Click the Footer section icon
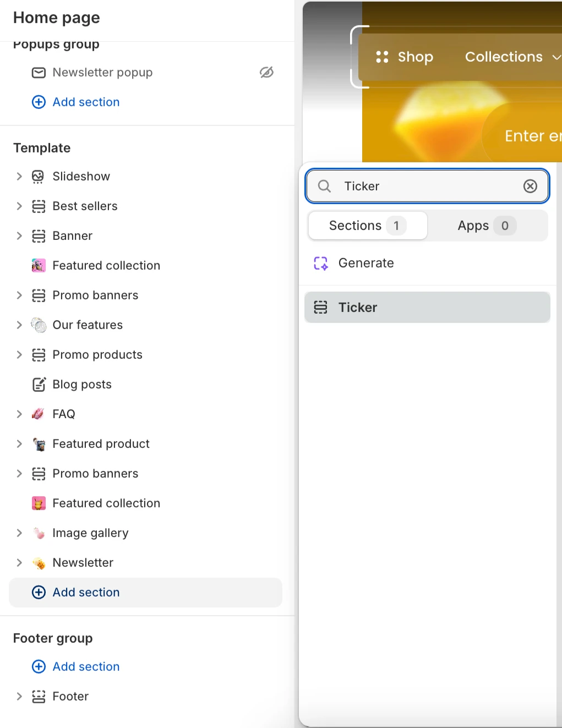 pos(39,697)
